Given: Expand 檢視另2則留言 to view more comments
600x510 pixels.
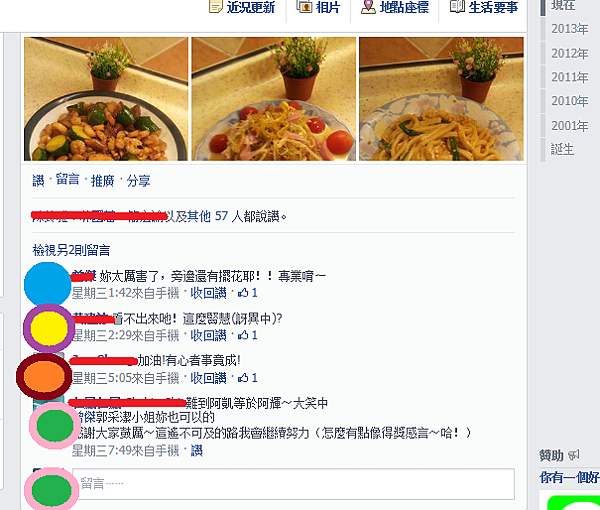Looking at the screenshot, I should (x=72, y=251).
